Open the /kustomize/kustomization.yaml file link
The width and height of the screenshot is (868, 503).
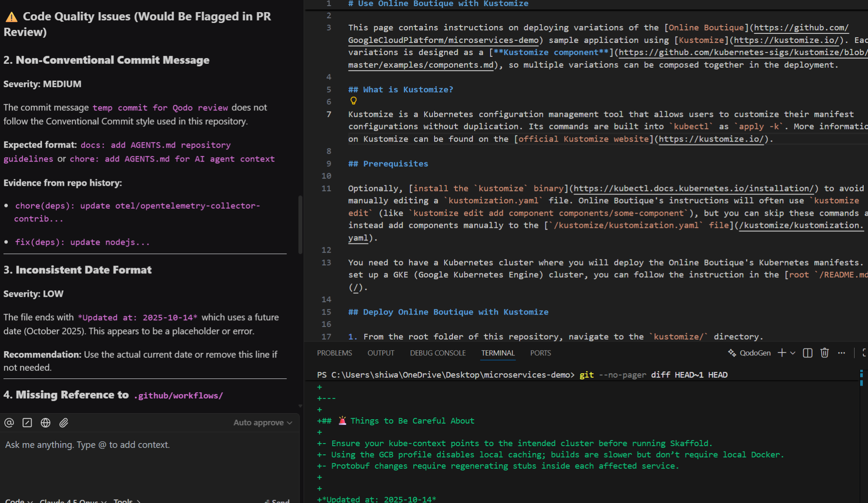tap(801, 226)
